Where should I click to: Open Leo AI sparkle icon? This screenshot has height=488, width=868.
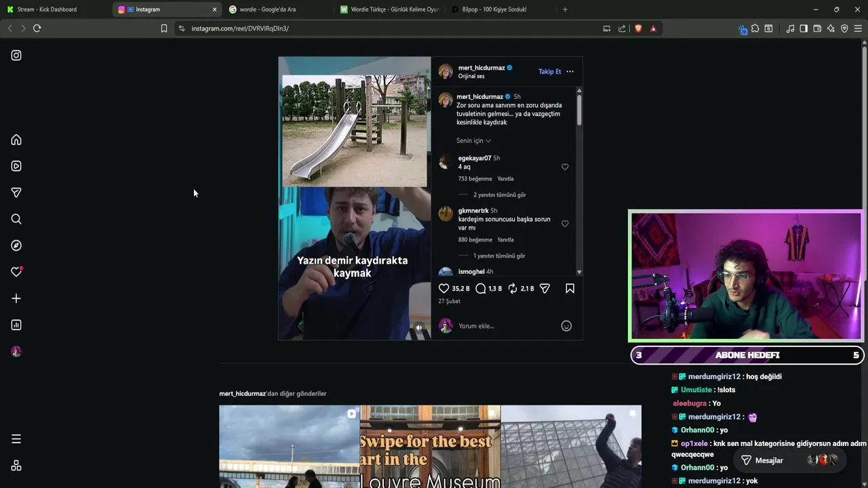831,28
